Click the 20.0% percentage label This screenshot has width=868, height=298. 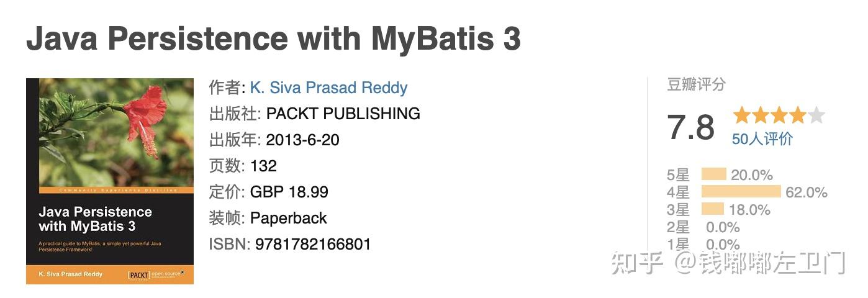(751, 175)
